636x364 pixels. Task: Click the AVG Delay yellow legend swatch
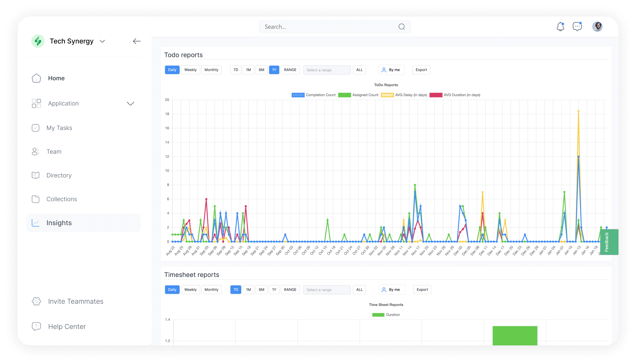click(x=387, y=95)
